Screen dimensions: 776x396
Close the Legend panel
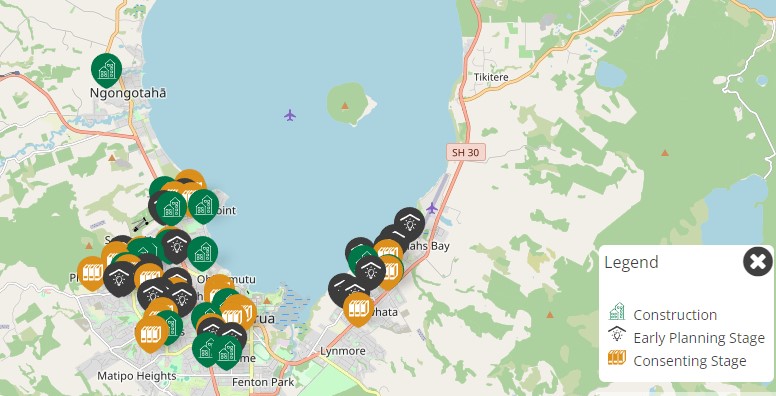tap(758, 261)
